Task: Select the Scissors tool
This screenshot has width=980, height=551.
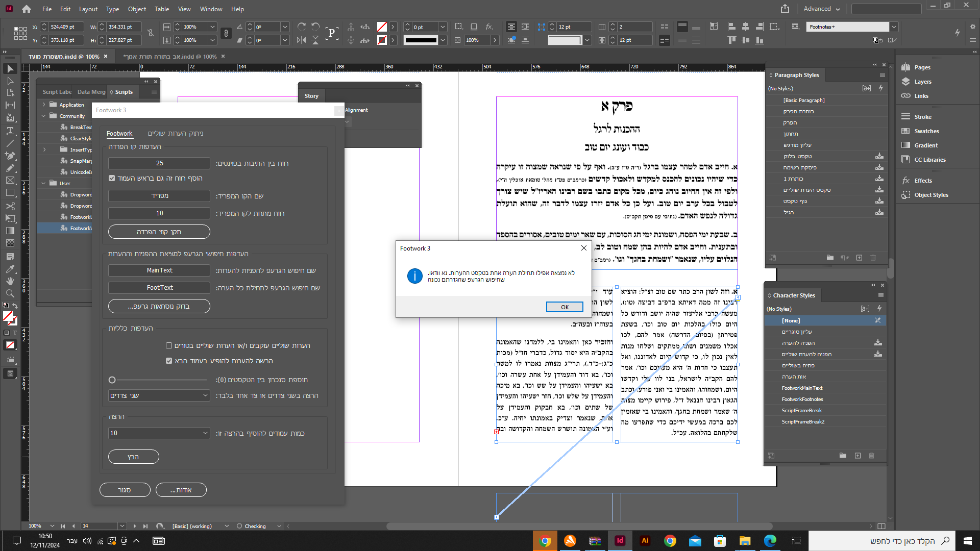Action: 10,206
